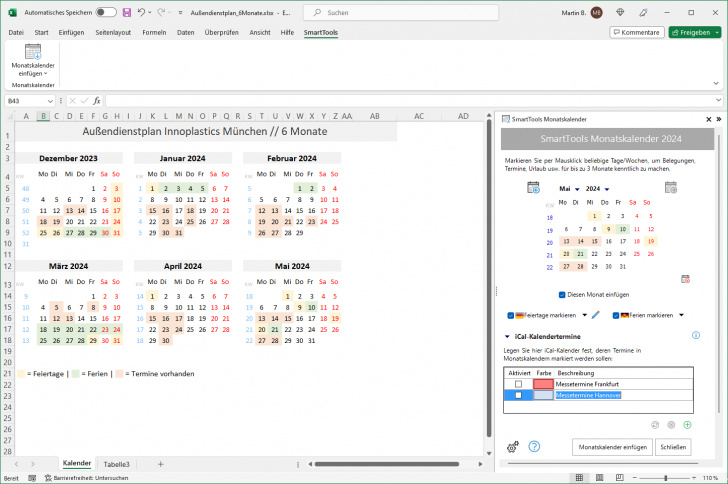728x484 pixels.
Task: Open the help question mark icon
Action: point(534,447)
